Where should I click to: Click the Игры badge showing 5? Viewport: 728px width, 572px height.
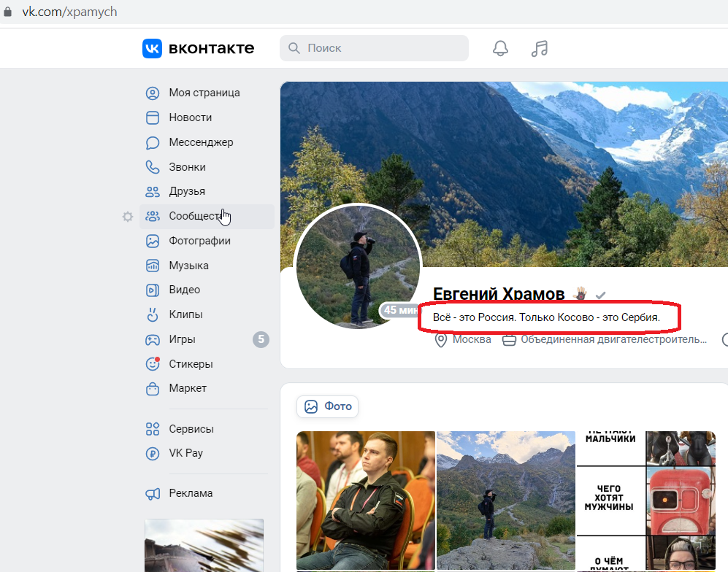tap(261, 339)
